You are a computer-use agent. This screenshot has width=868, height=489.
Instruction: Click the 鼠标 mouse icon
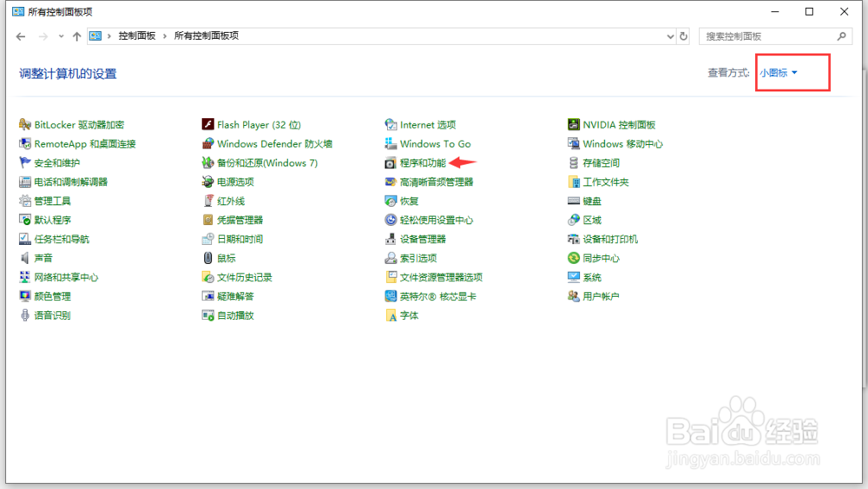207,258
